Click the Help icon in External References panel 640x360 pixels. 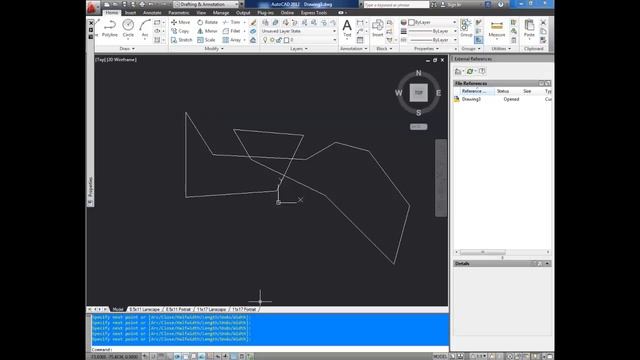click(482, 71)
